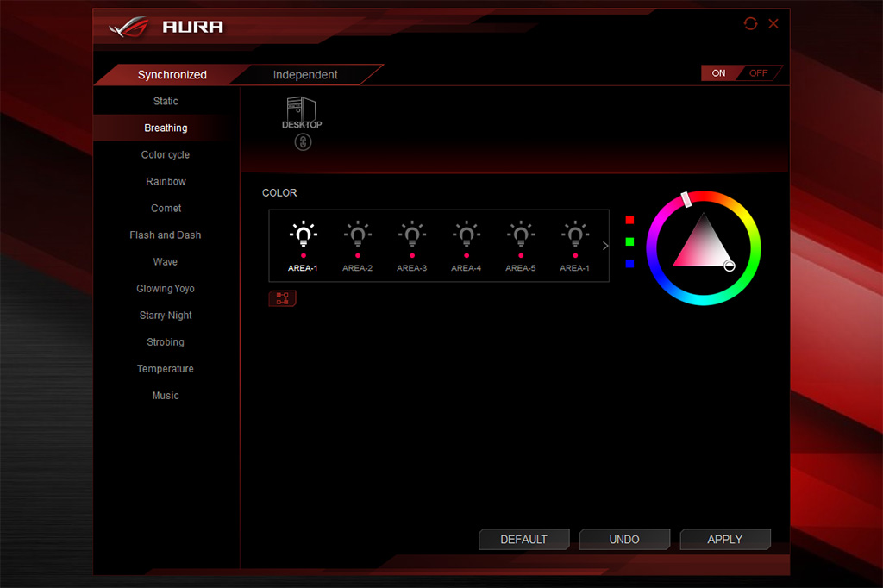Click the DEFAULT button
The height and width of the screenshot is (588, 883).
(x=523, y=540)
